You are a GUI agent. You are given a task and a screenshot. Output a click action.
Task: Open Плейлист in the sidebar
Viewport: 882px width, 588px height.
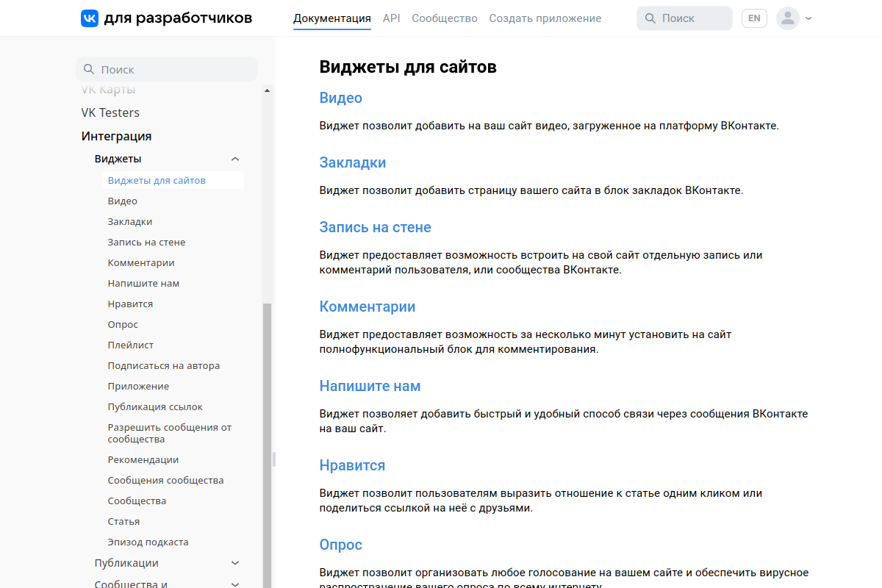point(131,345)
